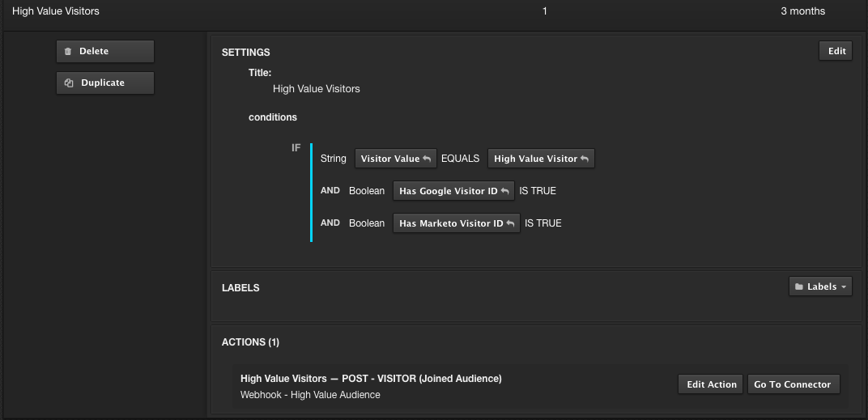The height and width of the screenshot is (420, 868).
Task: Click the Webhook - High Value Audience text
Action: pyautogui.click(x=310, y=395)
